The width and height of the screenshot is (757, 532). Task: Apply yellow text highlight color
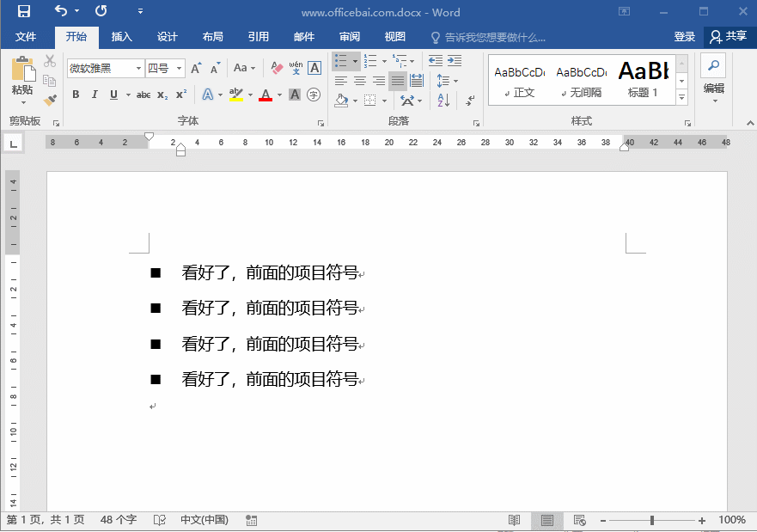point(236,95)
